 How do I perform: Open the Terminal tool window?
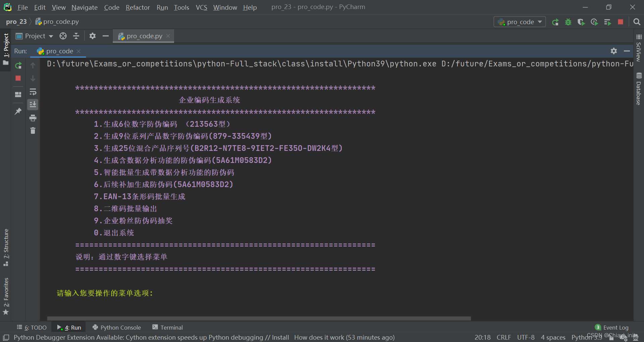[167, 327]
